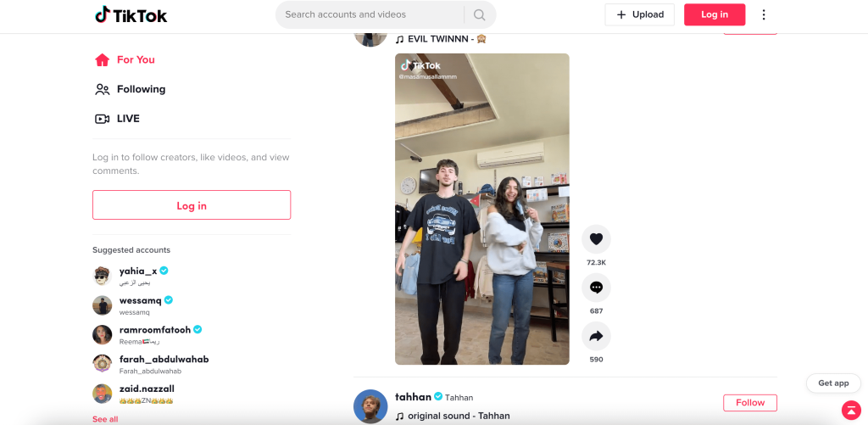The height and width of the screenshot is (425, 868).
Task: Click the Following people icon
Action: [x=102, y=89]
